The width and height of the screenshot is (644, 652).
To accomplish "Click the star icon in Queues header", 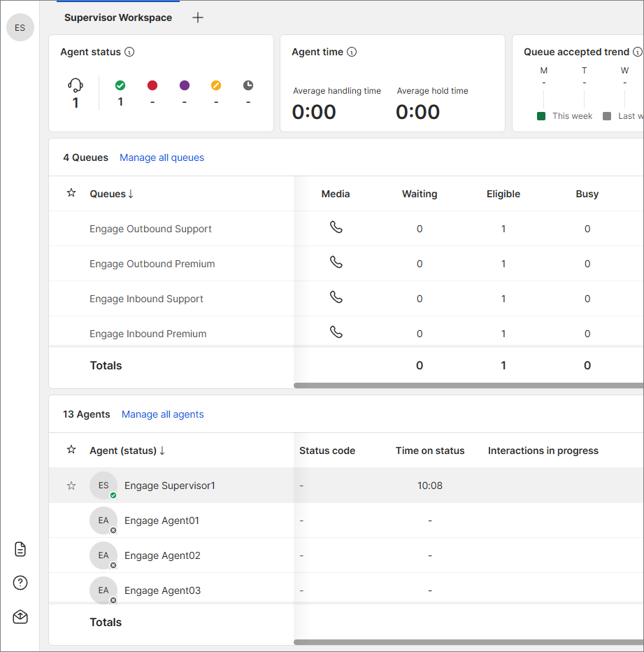I will pos(71,193).
